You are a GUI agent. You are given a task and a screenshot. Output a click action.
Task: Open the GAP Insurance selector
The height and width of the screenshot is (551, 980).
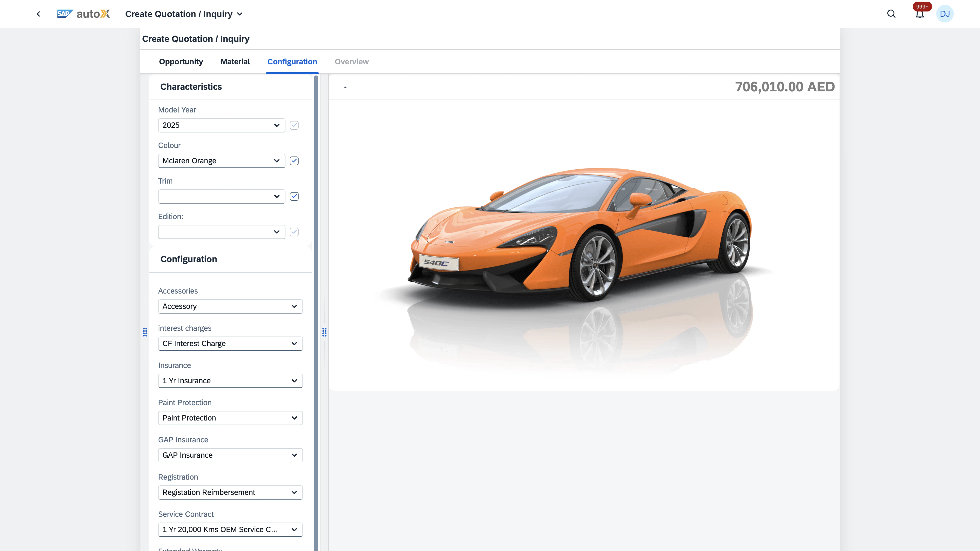pos(230,455)
